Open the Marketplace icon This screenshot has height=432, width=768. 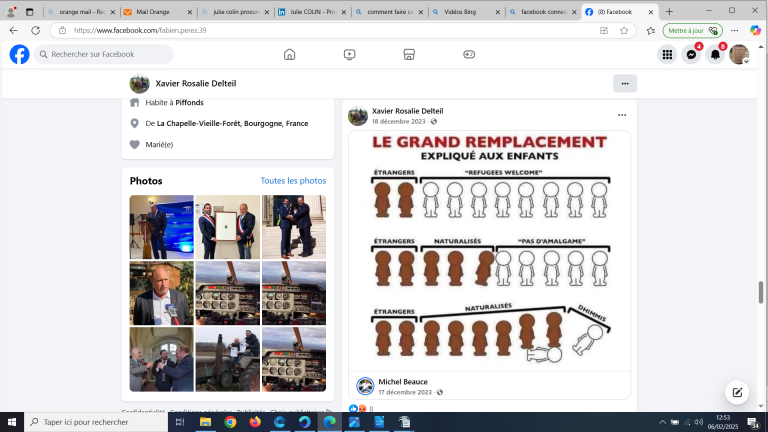coord(409,55)
